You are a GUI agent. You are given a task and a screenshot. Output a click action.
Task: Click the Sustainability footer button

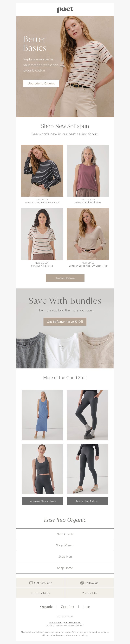[41, 593]
